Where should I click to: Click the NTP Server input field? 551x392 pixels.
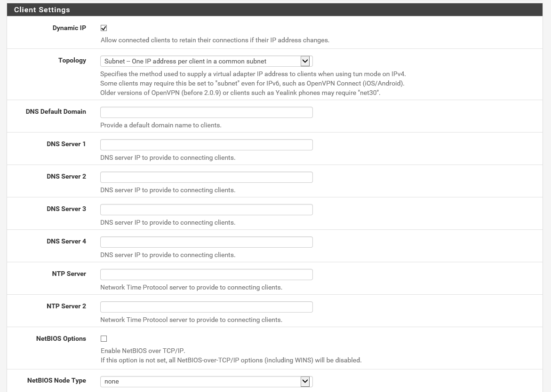pyautogui.click(x=206, y=274)
